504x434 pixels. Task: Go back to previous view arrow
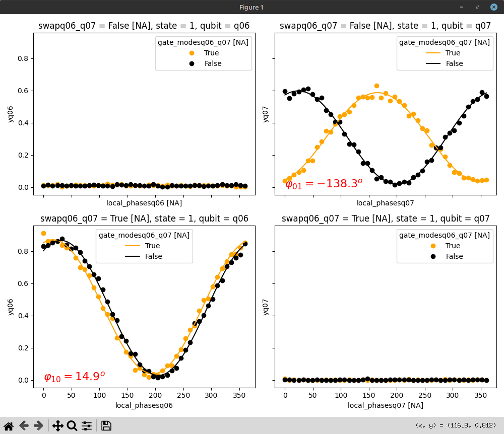pos(23,426)
